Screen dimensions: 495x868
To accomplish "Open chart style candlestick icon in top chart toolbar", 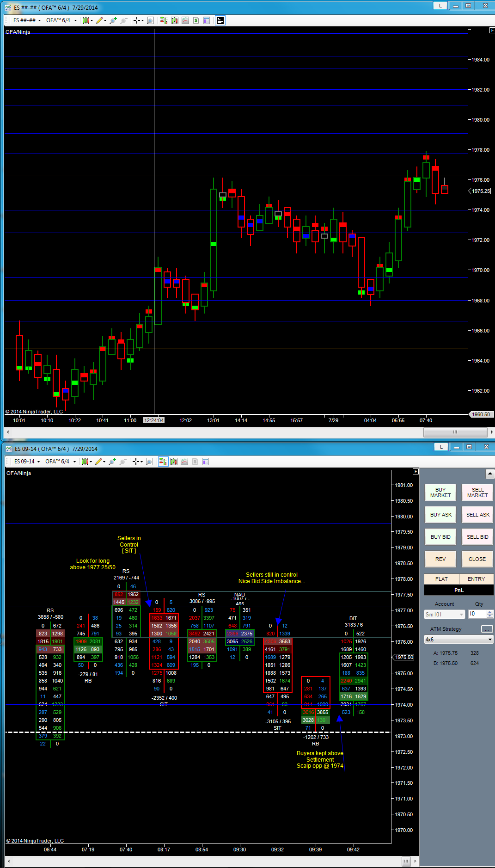I will point(86,20).
